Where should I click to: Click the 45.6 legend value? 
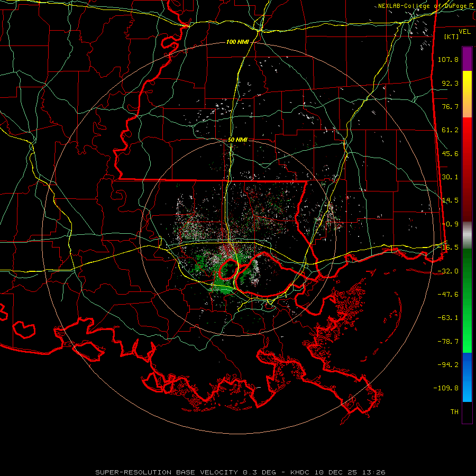click(450, 153)
